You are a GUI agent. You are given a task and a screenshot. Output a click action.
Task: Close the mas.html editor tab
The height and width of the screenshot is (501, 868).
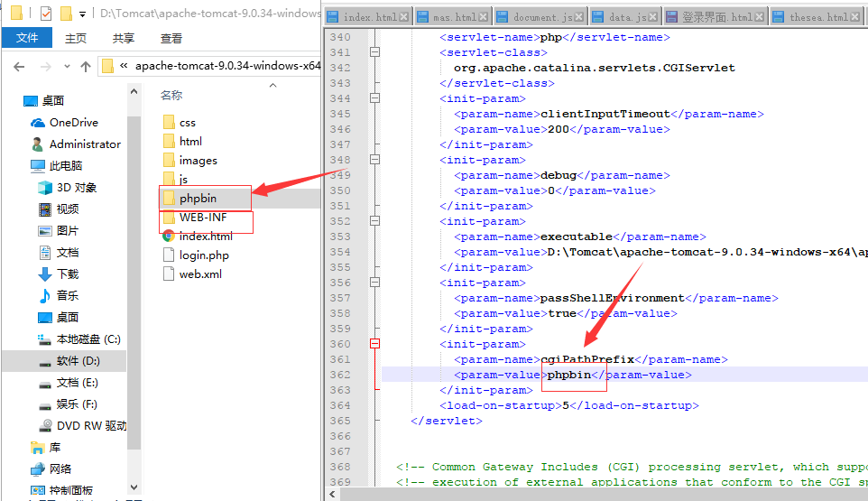click(x=484, y=17)
